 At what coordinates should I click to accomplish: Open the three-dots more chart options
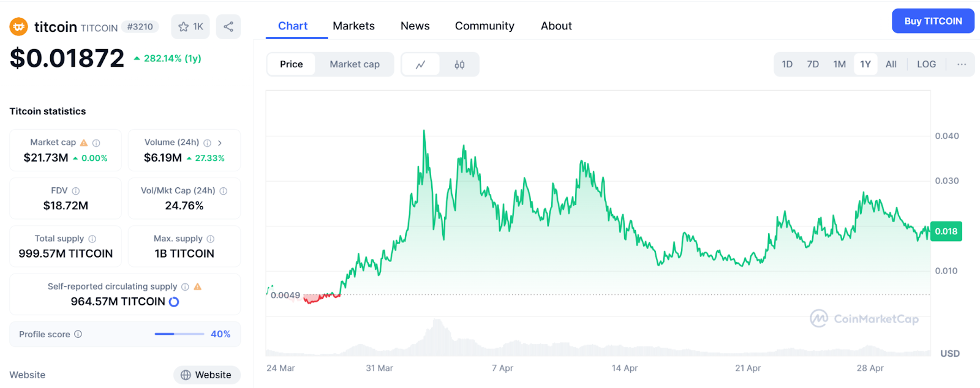(962, 64)
